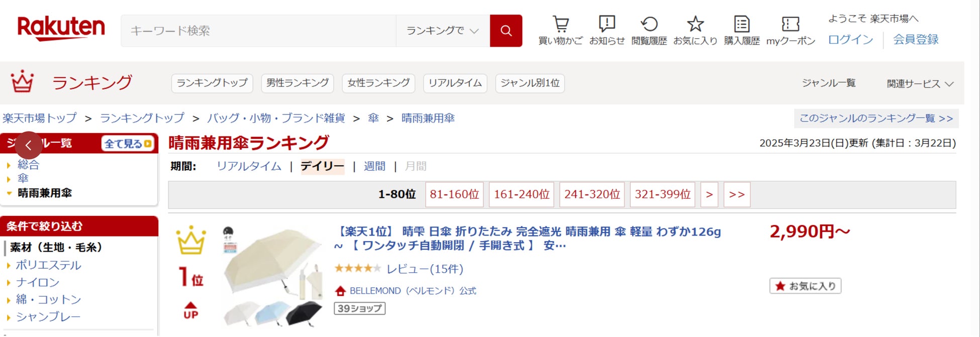This screenshot has height=337, width=980.
Task: Switch to the リアルタイム period tab
Action: [249, 166]
